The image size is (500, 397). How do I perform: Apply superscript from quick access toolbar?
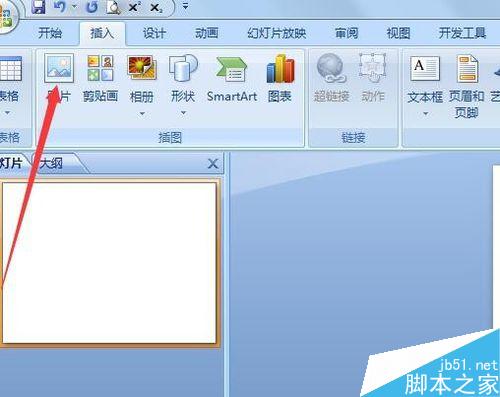[134, 7]
